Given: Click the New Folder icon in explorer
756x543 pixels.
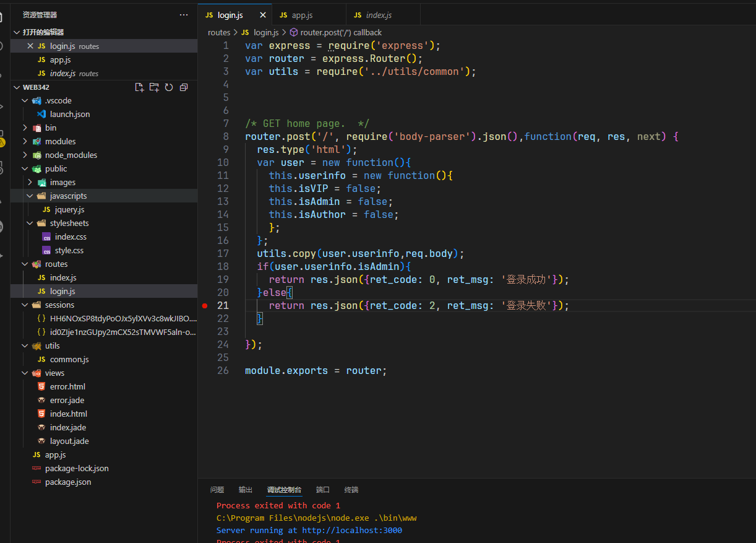Looking at the screenshot, I should click(x=154, y=87).
